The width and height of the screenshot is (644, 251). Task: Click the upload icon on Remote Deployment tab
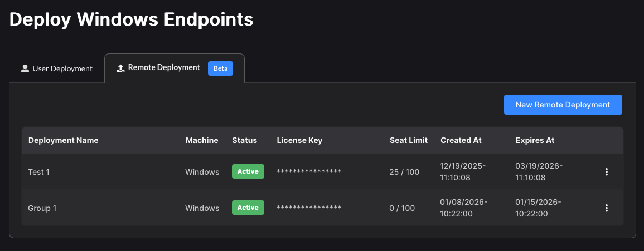pyautogui.click(x=120, y=68)
